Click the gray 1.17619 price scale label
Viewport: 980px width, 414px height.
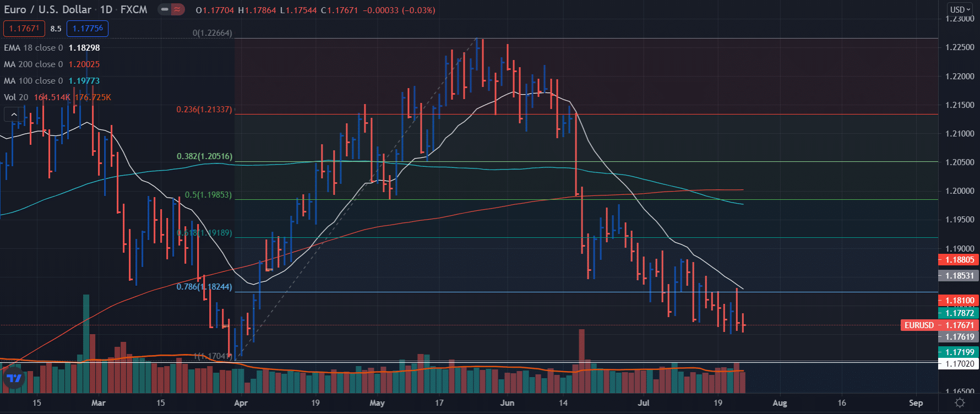point(958,337)
